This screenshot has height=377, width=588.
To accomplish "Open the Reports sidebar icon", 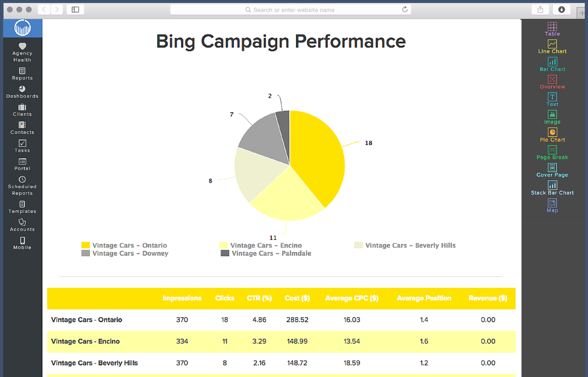I will 22,71.
